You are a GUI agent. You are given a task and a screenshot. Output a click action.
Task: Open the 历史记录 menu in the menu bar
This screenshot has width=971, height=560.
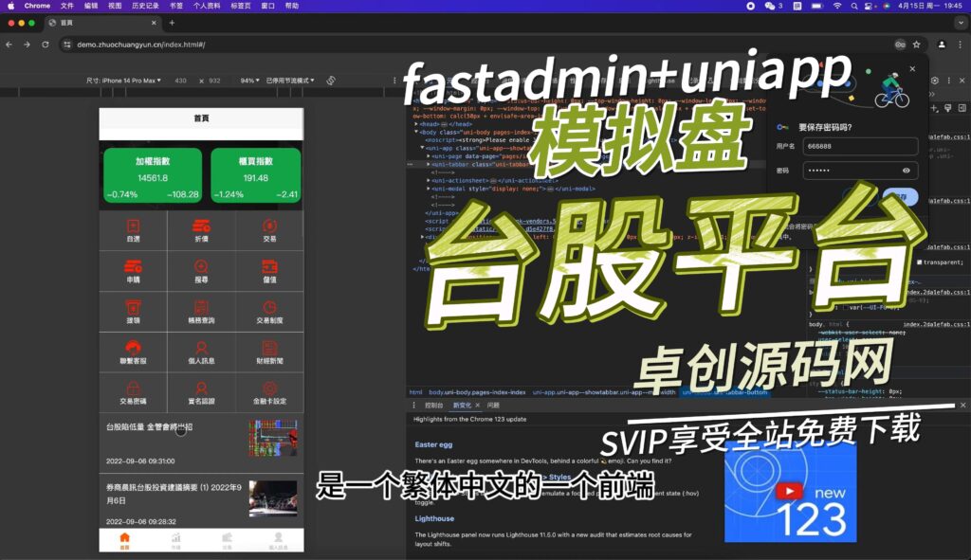click(145, 6)
